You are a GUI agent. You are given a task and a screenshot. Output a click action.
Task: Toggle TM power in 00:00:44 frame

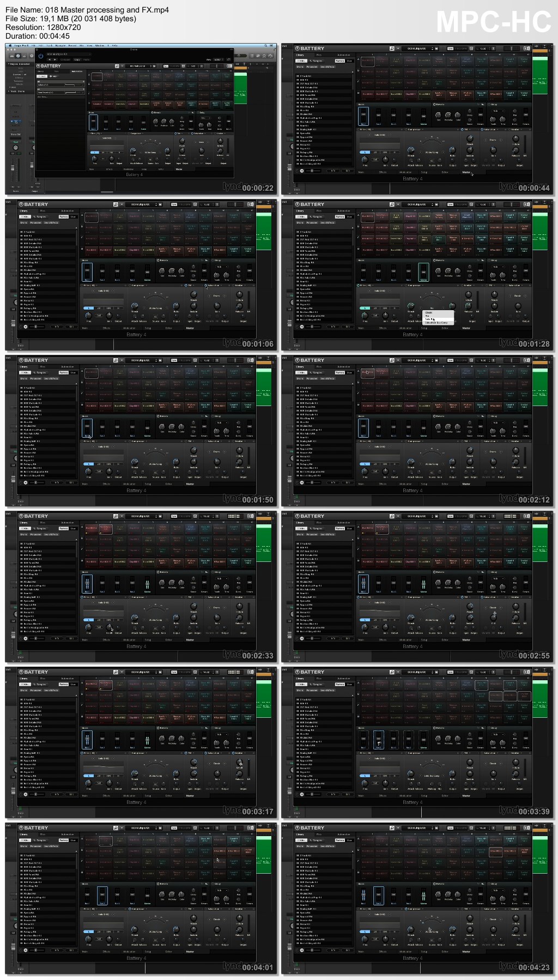462,129
